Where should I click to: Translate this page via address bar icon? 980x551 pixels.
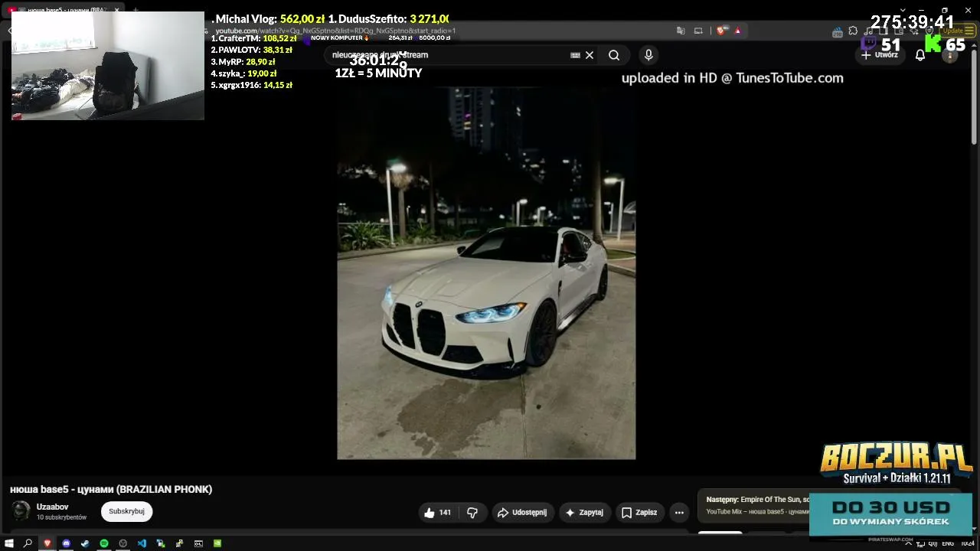681,31
